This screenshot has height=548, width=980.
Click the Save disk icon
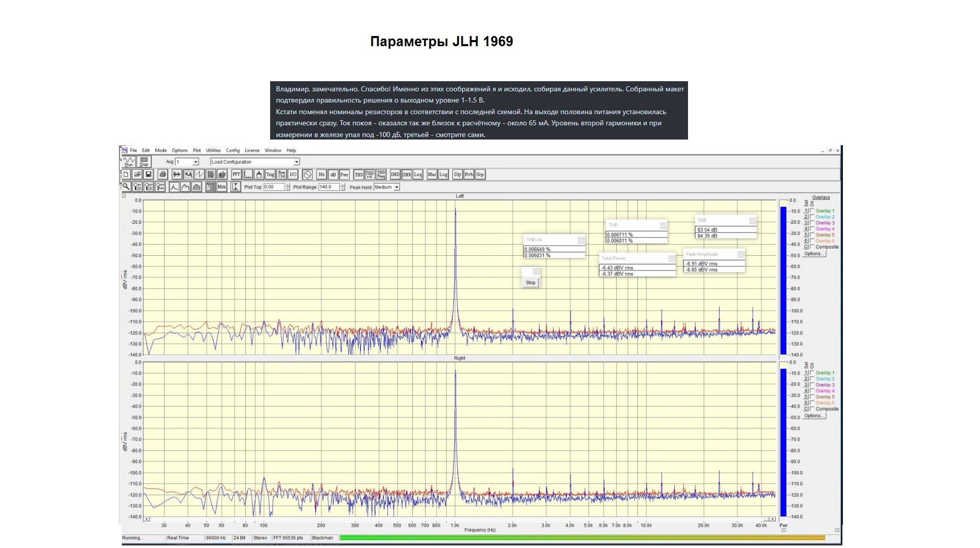[x=148, y=175]
